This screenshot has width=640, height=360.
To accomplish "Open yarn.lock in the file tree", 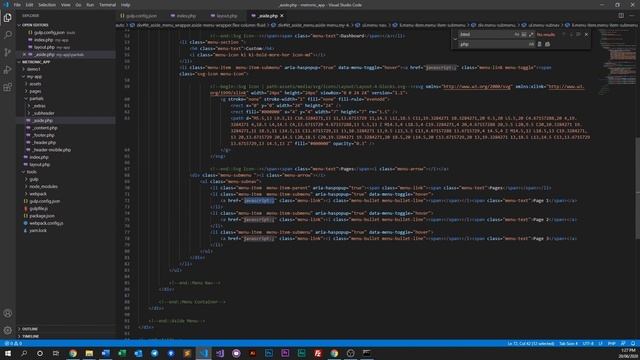I will (66, 231).
